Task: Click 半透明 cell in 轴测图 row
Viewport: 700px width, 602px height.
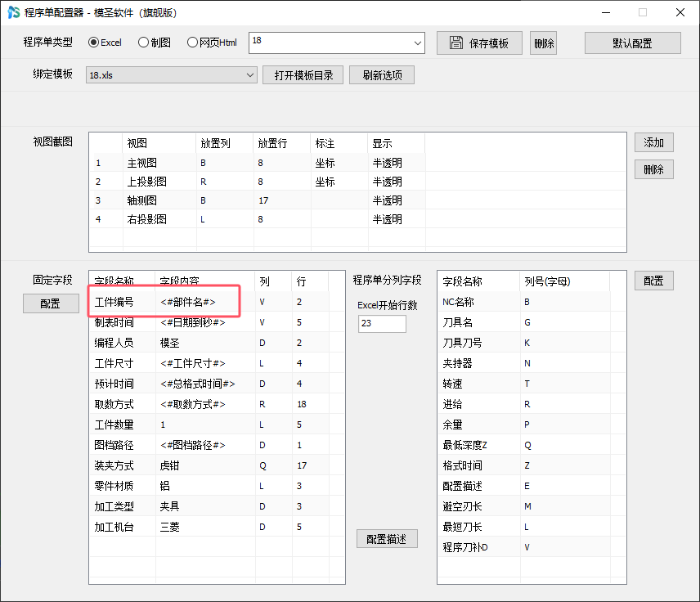Action: pos(397,200)
